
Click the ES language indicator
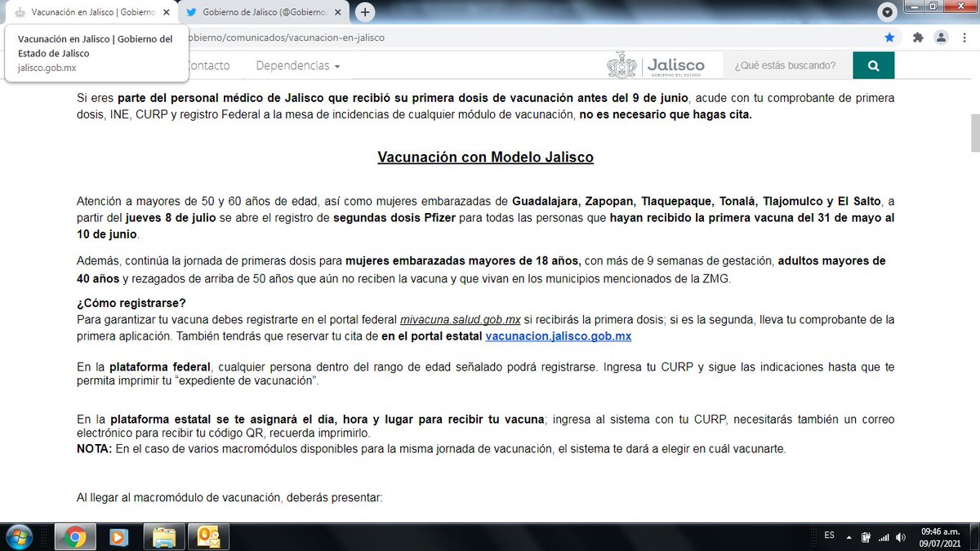pos(829,535)
